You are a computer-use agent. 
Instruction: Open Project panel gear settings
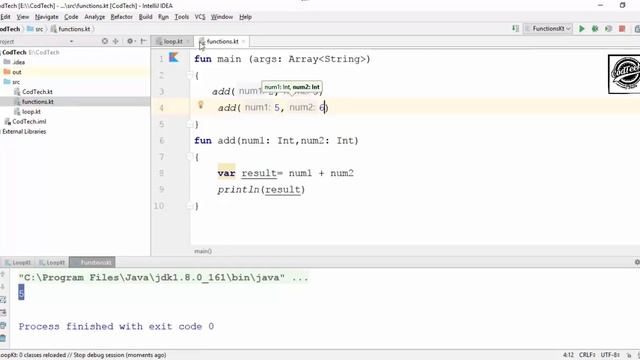(130, 41)
